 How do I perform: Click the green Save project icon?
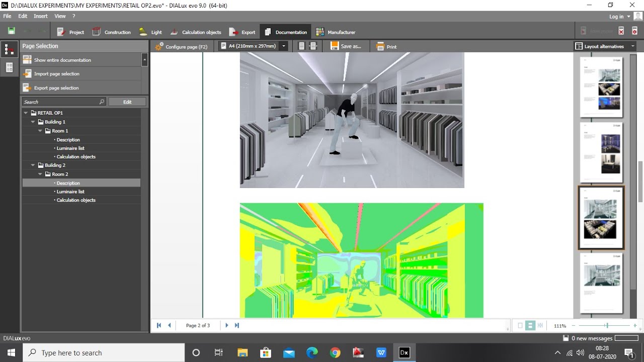coord(11,31)
